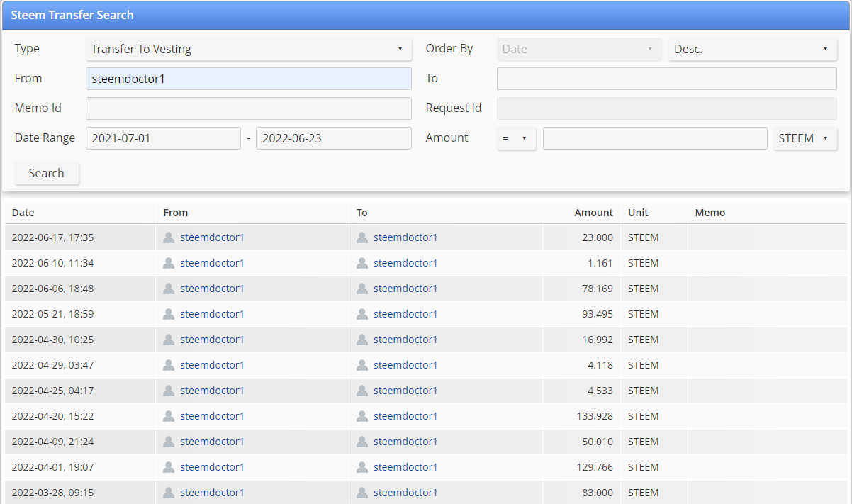Open From steemdoctor1 link in 2022-05-21 row

click(x=212, y=314)
